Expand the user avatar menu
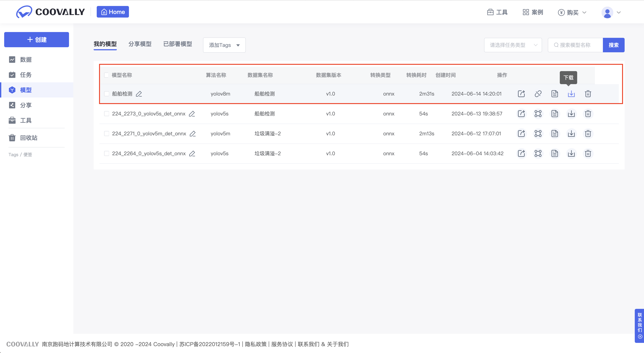This screenshot has height=353, width=644. coord(611,12)
